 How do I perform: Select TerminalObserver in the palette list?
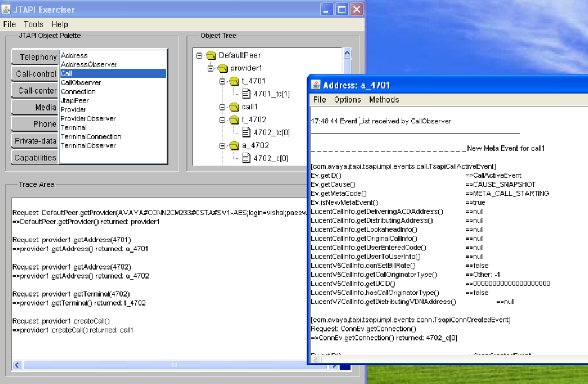[x=113, y=145]
